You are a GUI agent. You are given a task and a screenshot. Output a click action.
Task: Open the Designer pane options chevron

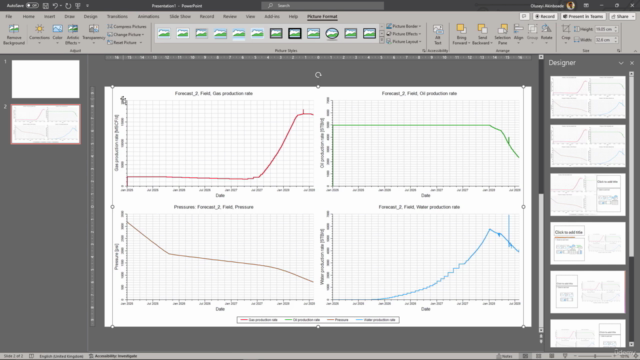point(621,63)
